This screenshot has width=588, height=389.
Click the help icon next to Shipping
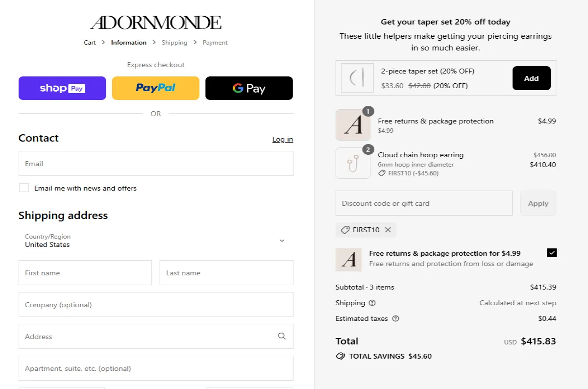pos(371,303)
